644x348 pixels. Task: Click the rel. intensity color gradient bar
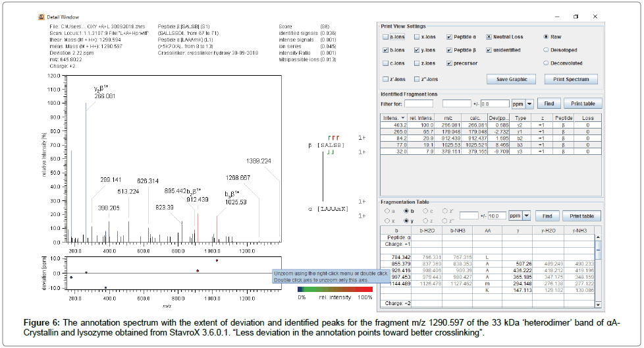(x=335, y=288)
